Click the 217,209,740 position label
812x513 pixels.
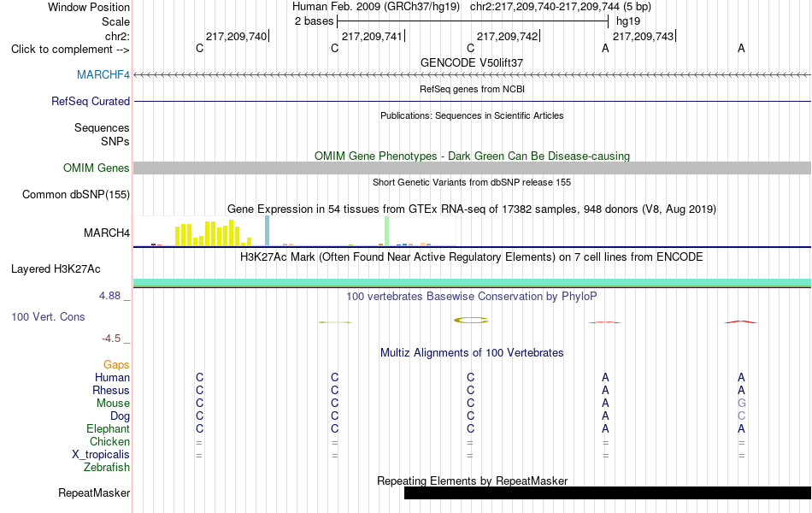pyautogui.click(x=236, y=36)
